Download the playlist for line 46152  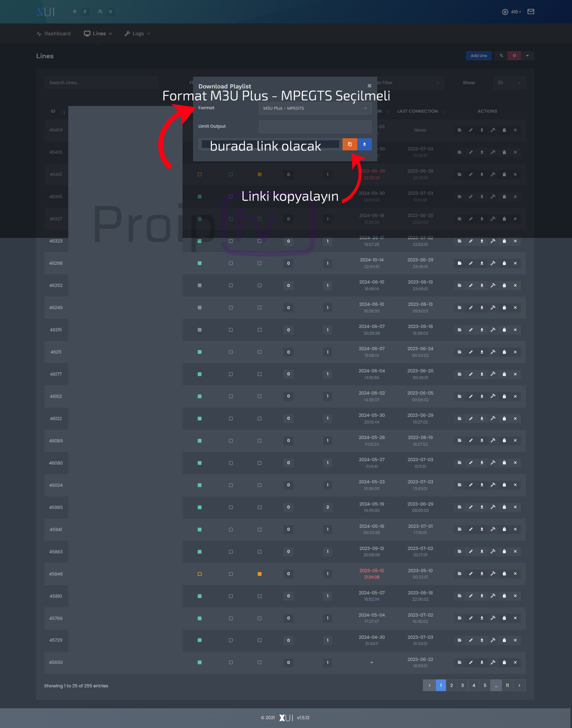482,397
